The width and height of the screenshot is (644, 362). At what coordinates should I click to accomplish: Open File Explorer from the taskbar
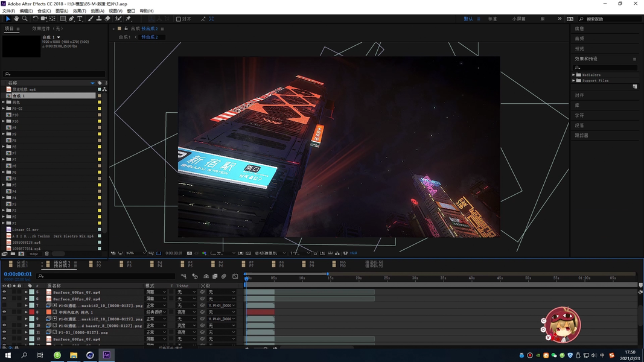[x=74, y=355]
